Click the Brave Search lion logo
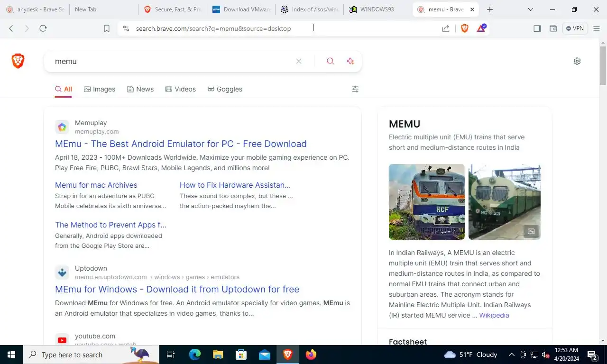 (18, 61)
